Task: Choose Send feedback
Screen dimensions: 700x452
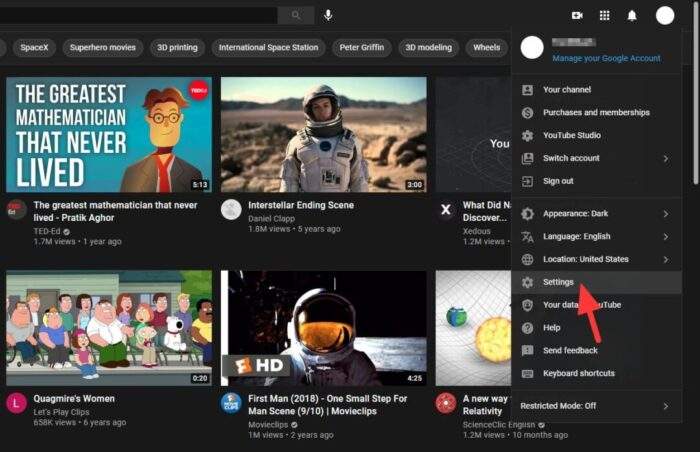Action: [x=596, y=351]
